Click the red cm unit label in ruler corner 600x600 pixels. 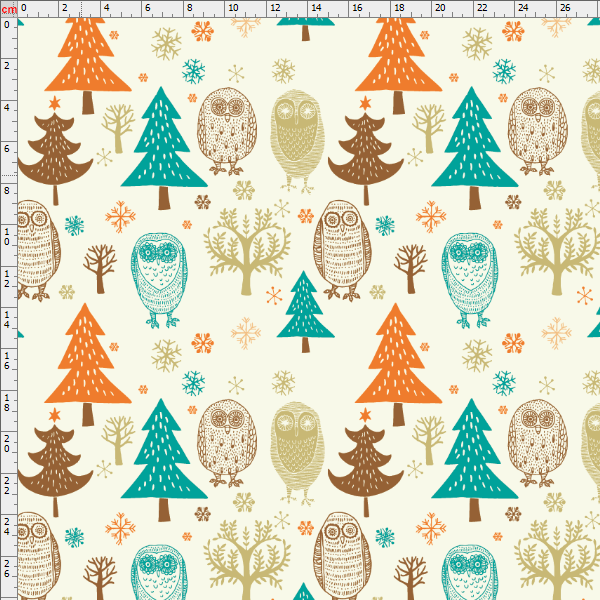[x=8, y=9]
